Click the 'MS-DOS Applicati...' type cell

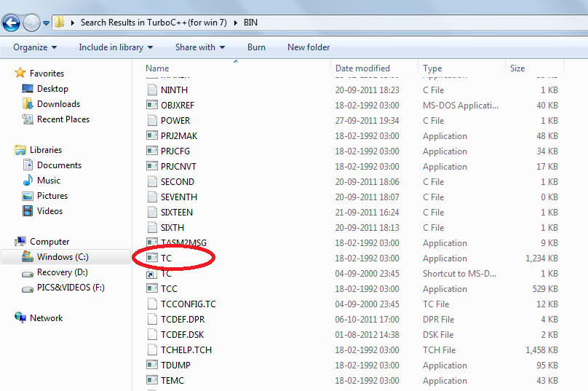point(461,106)
